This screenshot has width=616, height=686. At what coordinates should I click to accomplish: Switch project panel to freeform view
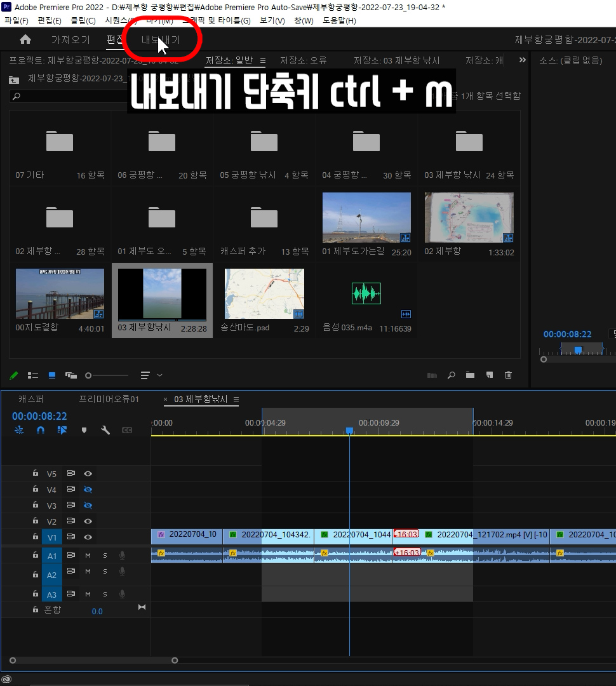[71, 375]
